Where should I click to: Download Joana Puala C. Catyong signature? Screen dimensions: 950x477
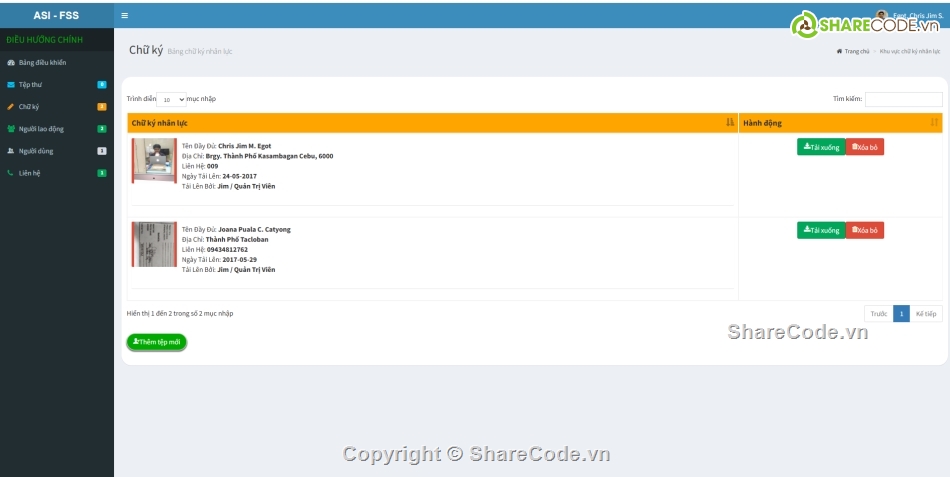click(x=821, y=230)
